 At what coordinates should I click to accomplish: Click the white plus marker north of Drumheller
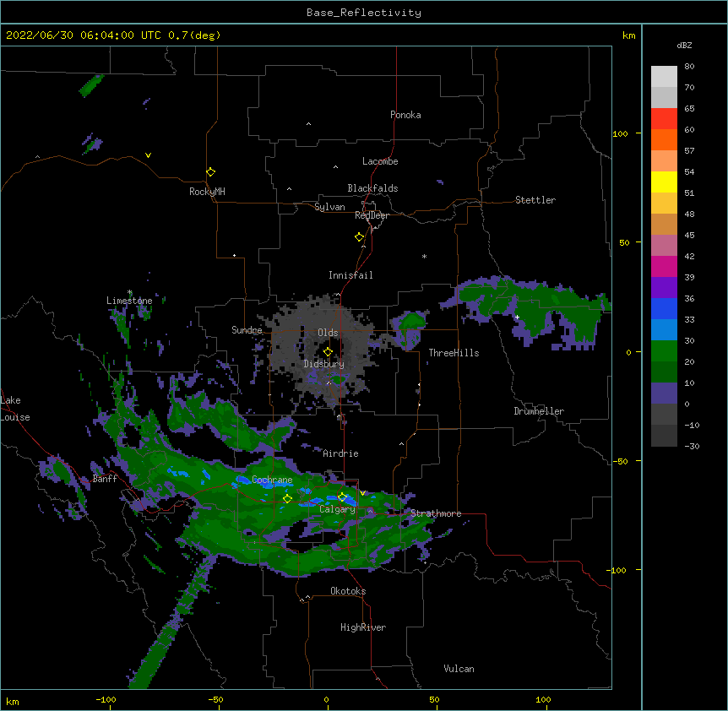click(517, 317)
